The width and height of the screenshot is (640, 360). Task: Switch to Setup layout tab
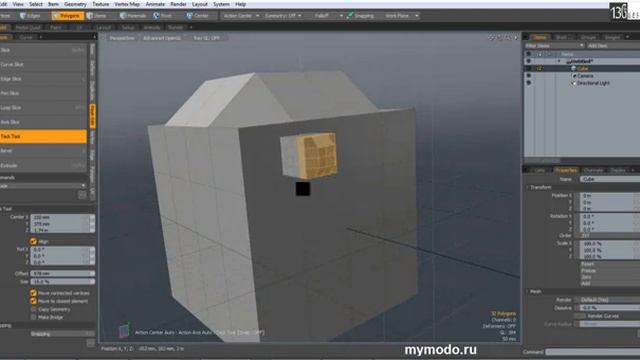[128, 27]
